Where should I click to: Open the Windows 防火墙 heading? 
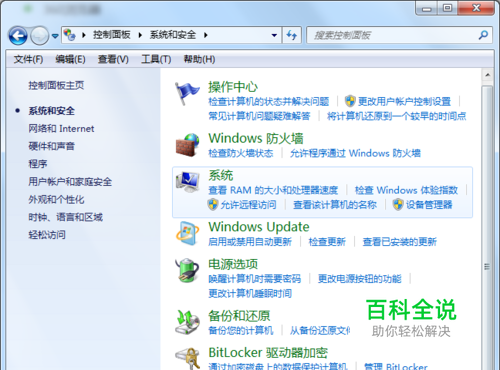click(256, 138)
